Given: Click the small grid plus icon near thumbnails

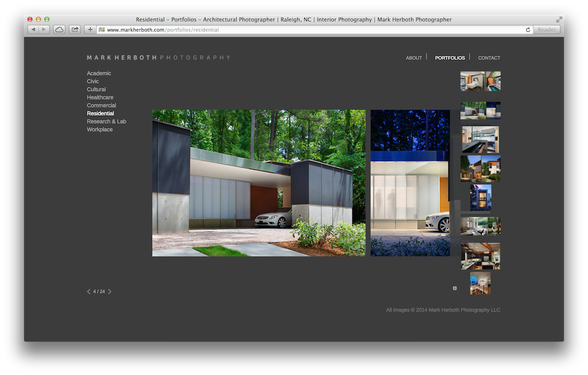Looking at the screenshot, I should 455,288.
